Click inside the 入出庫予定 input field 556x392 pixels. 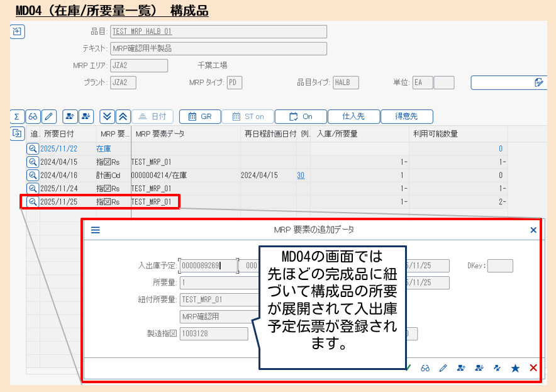click(208, 266)
